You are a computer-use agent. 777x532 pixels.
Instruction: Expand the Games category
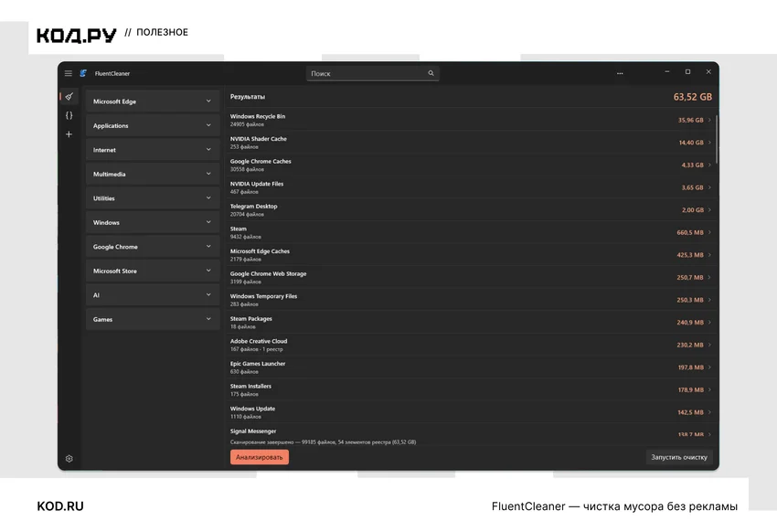(153, 320)
